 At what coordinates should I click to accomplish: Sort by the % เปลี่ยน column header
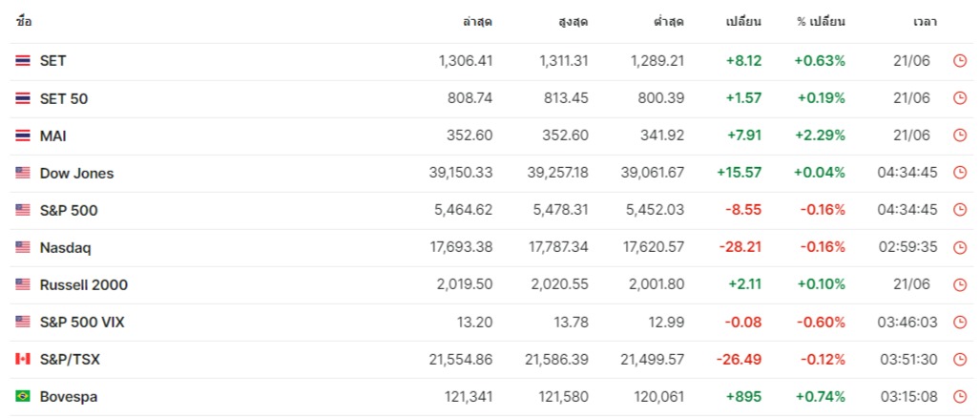pos(821,21)
